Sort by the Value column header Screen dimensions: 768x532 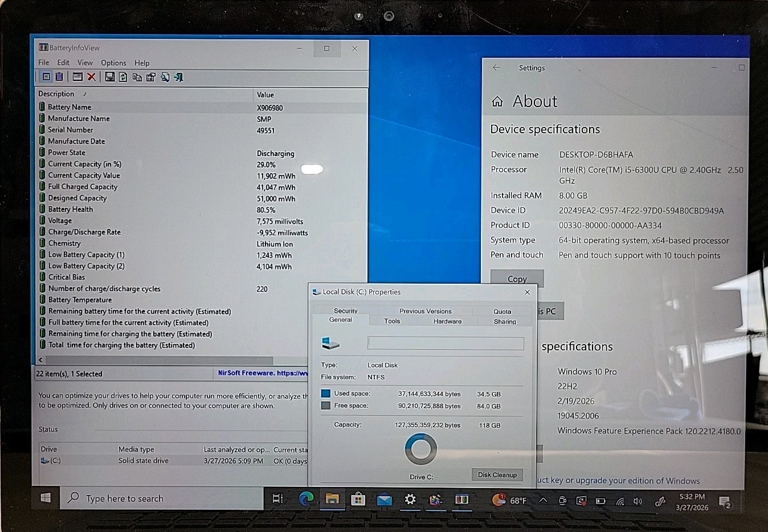(x=310, y=95)
